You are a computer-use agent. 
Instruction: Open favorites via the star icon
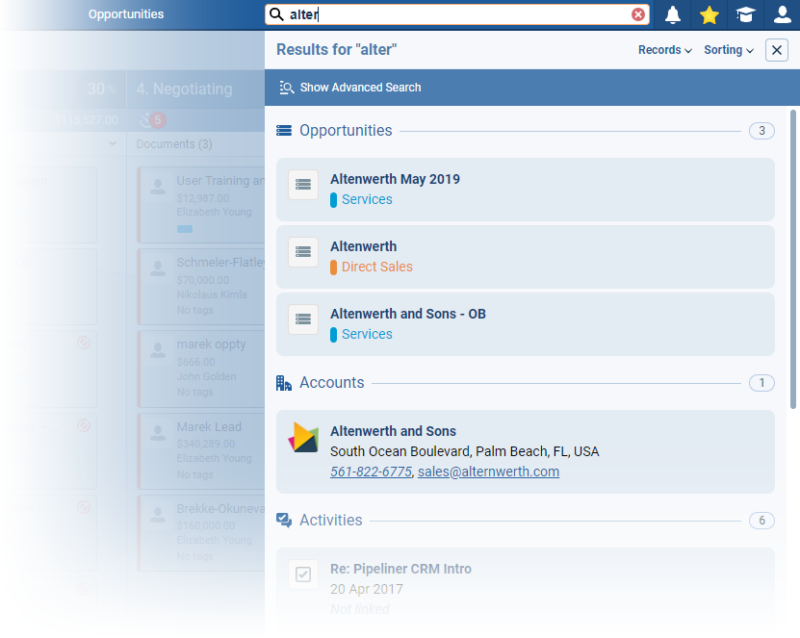709,15
